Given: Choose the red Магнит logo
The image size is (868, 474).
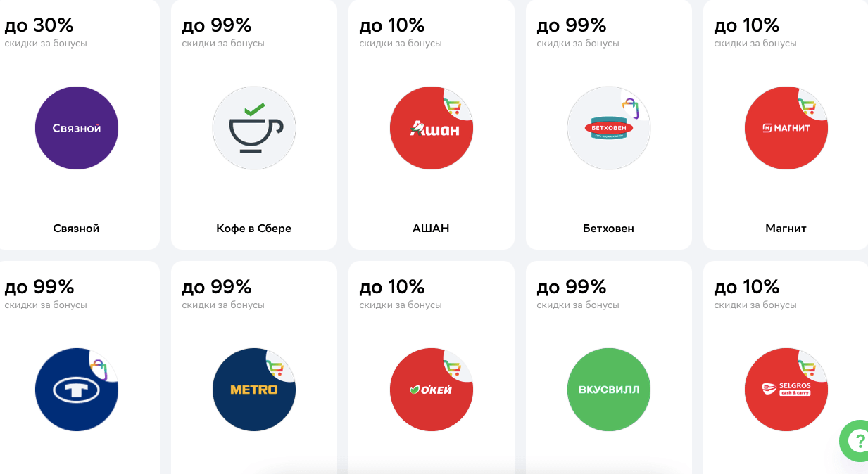Looking at the screenshot, I should (786, 129).
